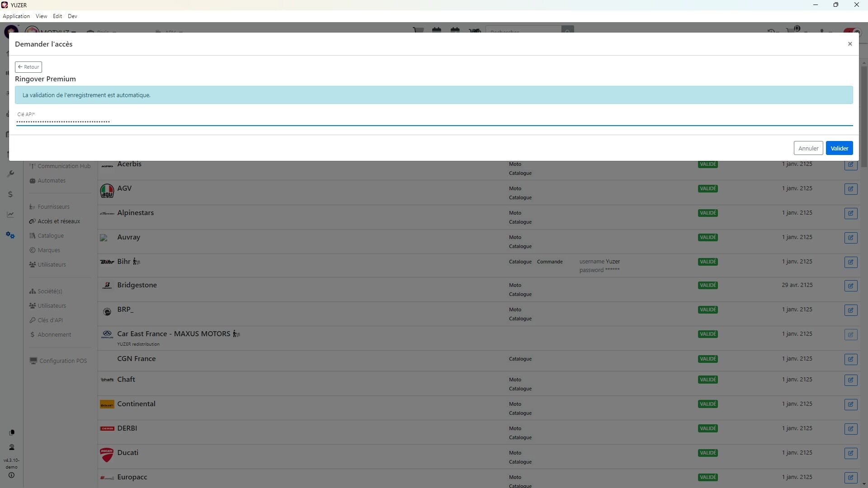The width and height of the screenshot is (868, 488).
Task: Select Configuration POS menu item
Action: pos(62,361)
